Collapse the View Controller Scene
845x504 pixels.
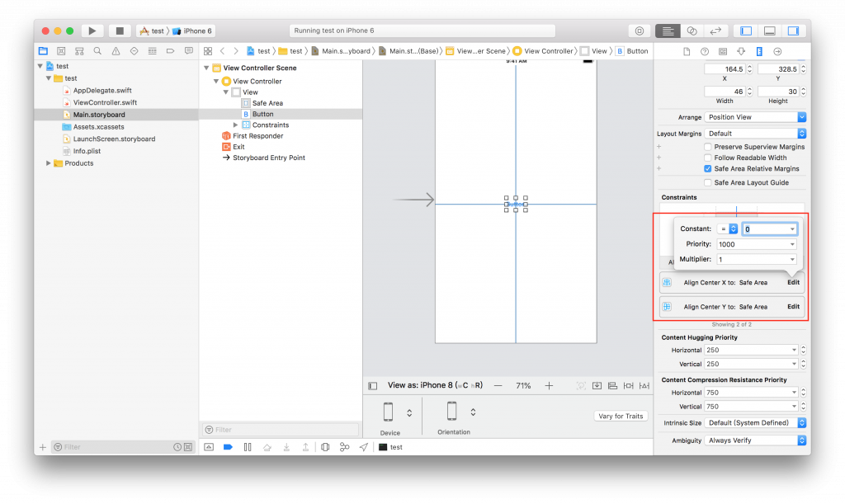206,68
